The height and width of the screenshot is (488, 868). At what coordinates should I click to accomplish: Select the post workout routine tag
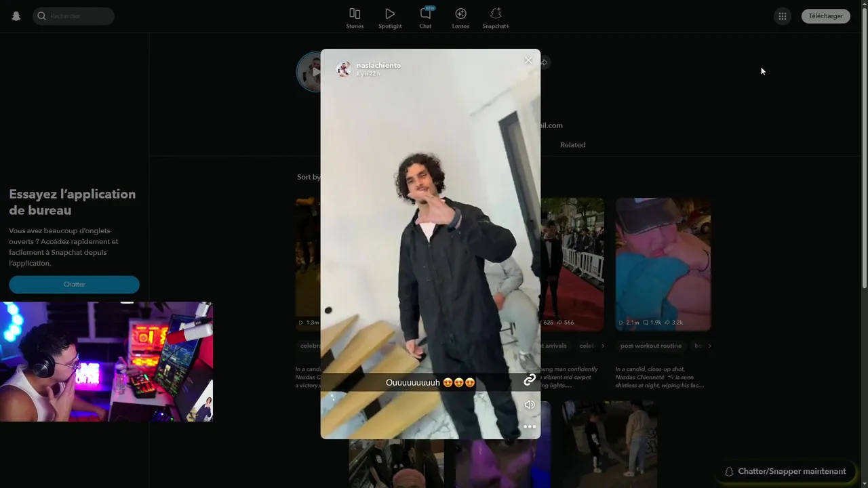point(650,346)
